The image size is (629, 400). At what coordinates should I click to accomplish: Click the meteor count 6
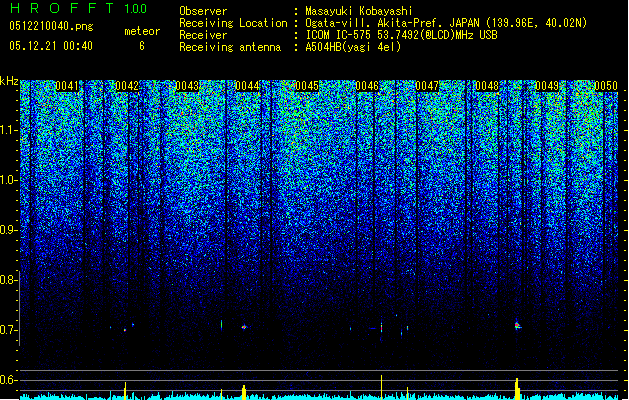[142, 46]
